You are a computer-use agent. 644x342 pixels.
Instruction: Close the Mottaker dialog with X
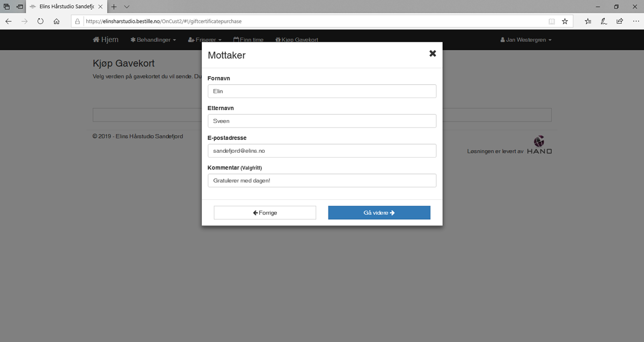(433, 54)
